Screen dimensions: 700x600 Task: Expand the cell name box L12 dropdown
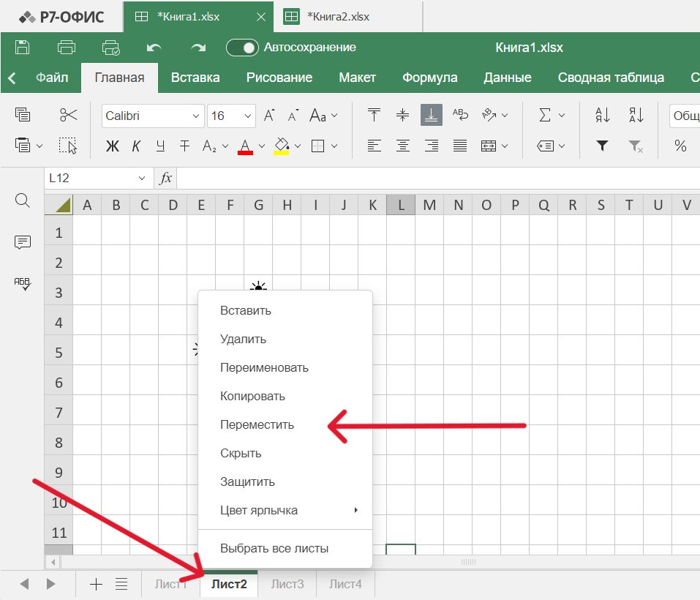pyautogui.click(x=141, y=178)
